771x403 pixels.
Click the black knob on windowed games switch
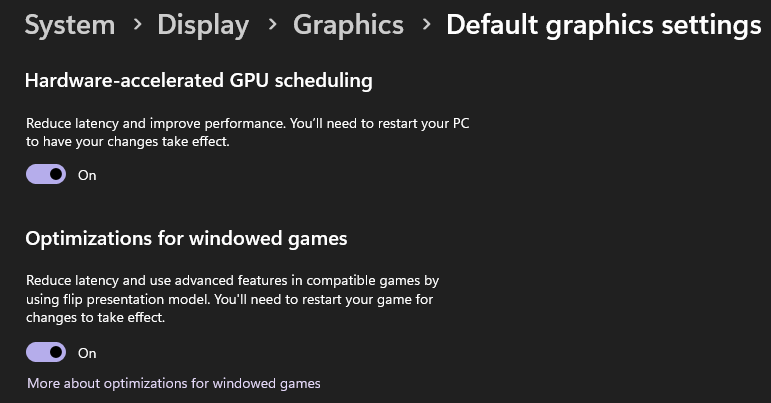pos(56,352)
